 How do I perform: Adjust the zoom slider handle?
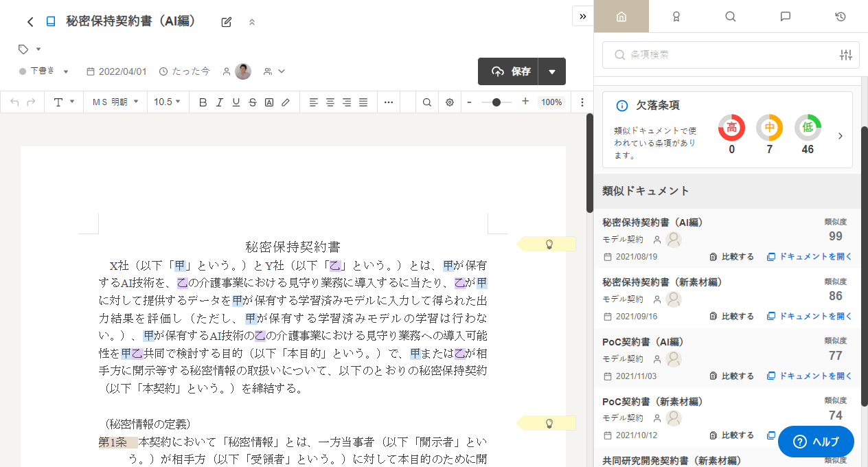pos(496,102)
